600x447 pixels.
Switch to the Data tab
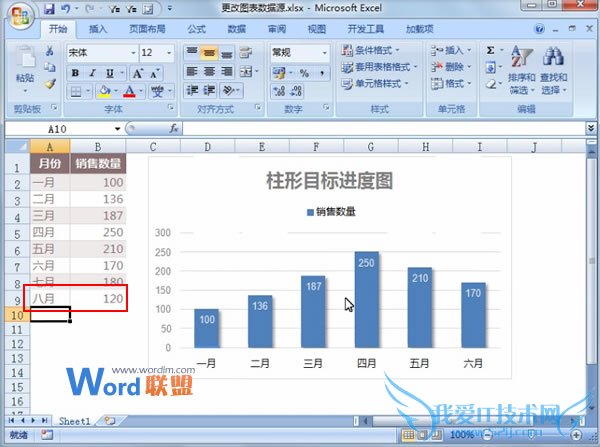pos(236,29)
